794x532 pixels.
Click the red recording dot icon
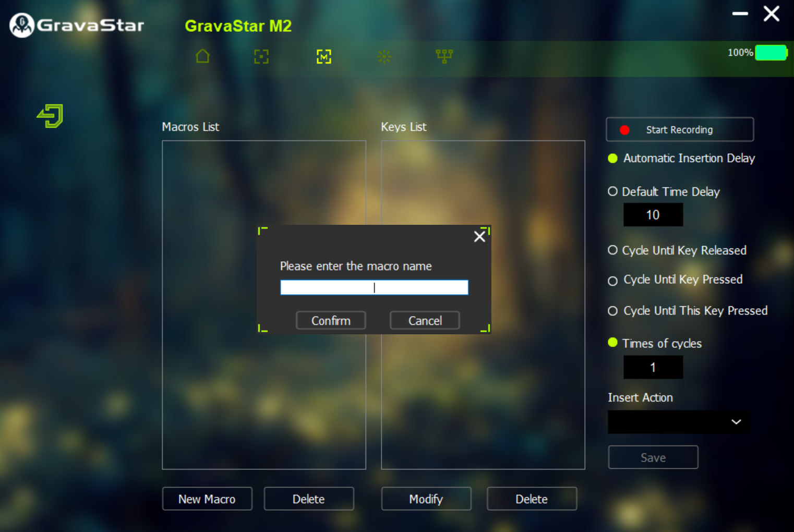pos(624,130)
